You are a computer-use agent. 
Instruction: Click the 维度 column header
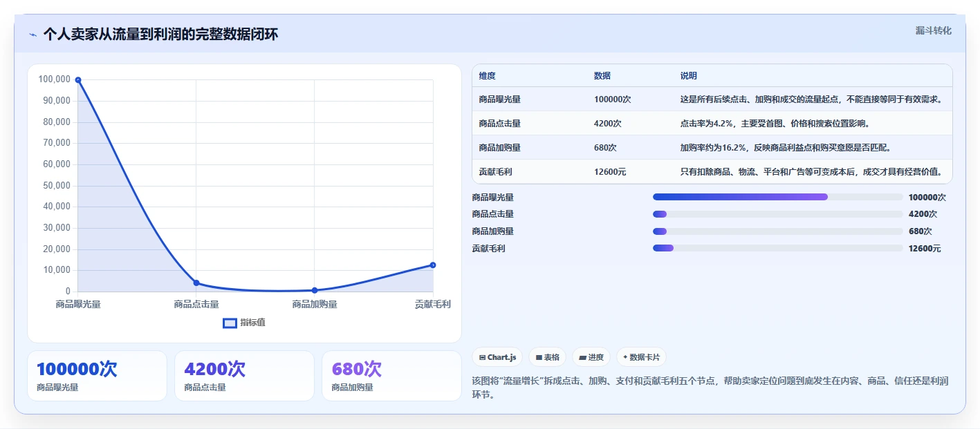pyautogui.click(x=488, y=76)
